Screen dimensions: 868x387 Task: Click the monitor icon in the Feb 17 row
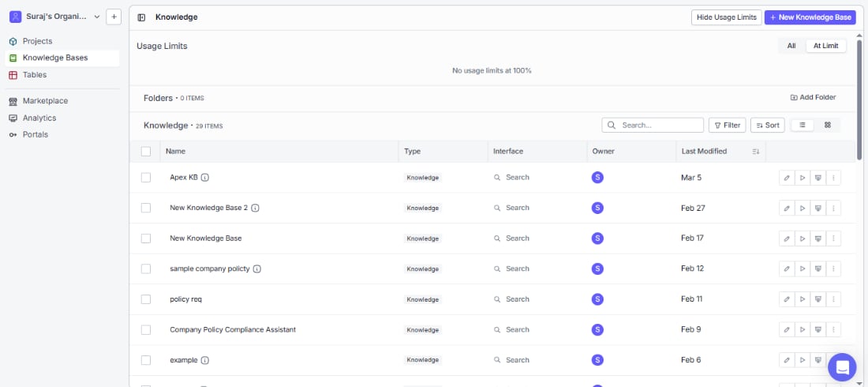[817, 239]
